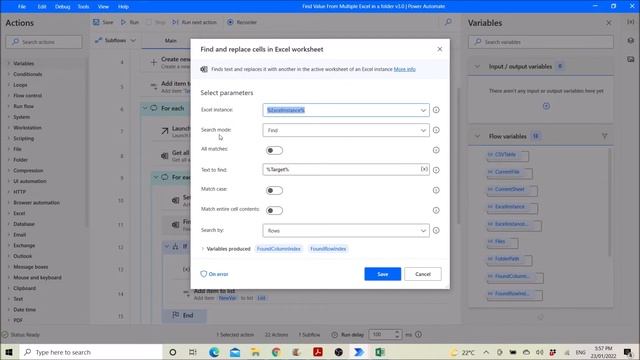Insert variable in Text to find field

click(x=424, y=169)
